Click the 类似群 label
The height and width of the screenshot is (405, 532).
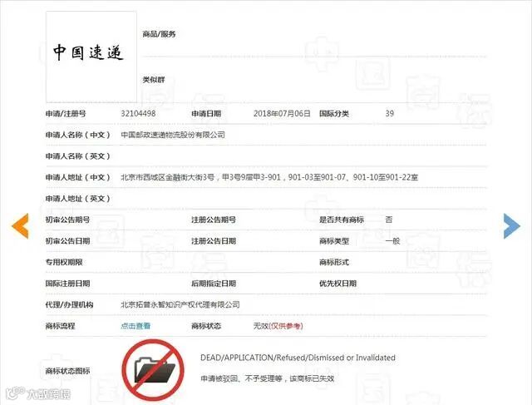pos(153,80)
